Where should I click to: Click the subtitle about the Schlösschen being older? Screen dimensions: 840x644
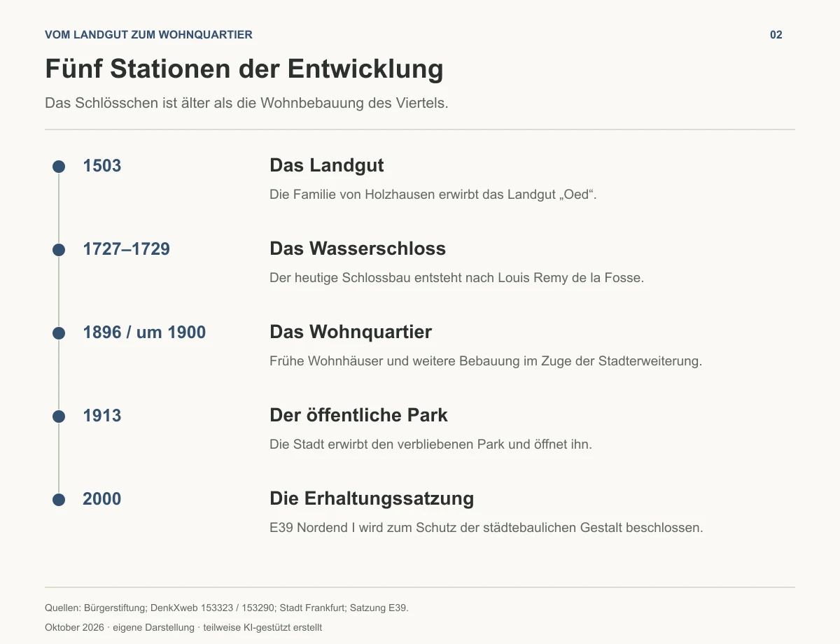click(246, 103)
